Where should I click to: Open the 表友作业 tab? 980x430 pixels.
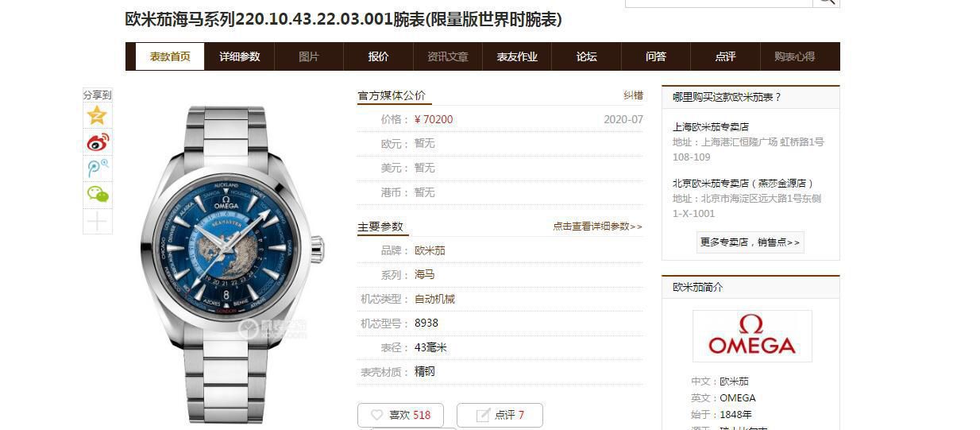(x=517, y=56)
